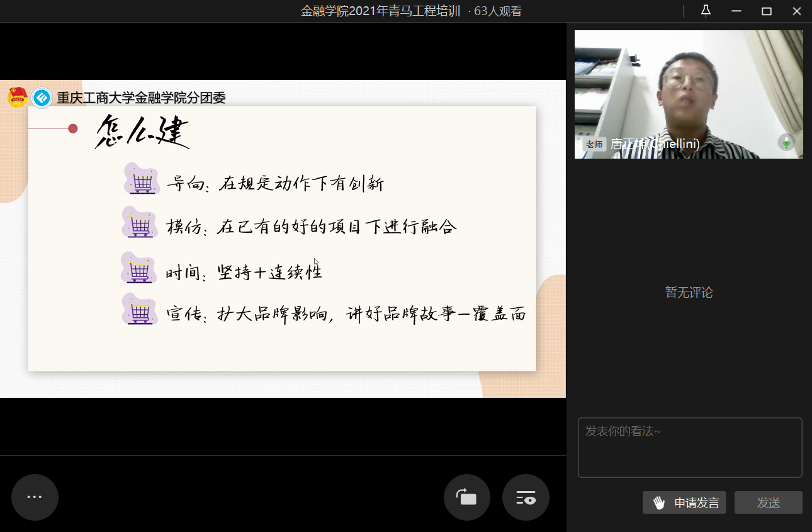Click the red Youth League emblem
Screen dimensions: 812x532
coord(18,98)
